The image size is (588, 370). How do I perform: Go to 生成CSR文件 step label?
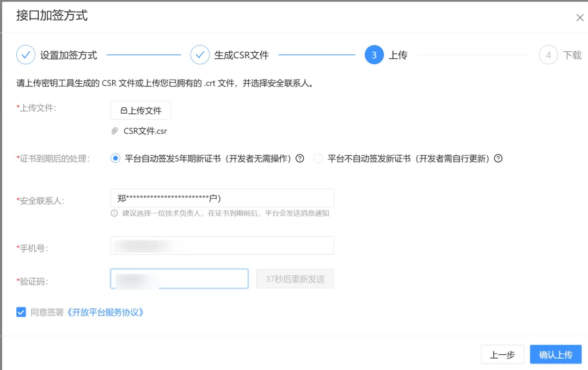[241, 55]
